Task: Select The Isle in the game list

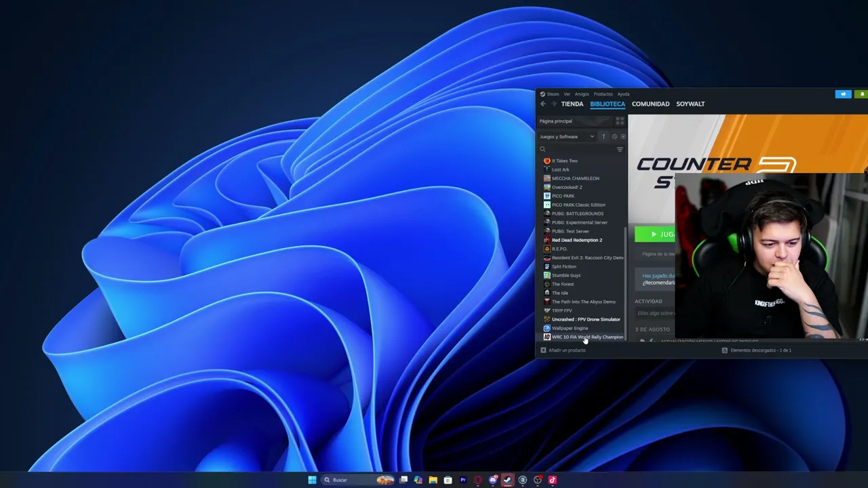Action: 560,293
